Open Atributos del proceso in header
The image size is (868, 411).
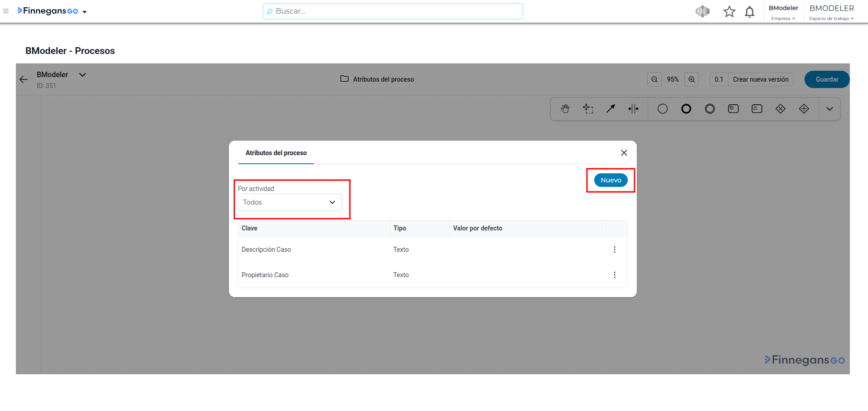[383, 79]
